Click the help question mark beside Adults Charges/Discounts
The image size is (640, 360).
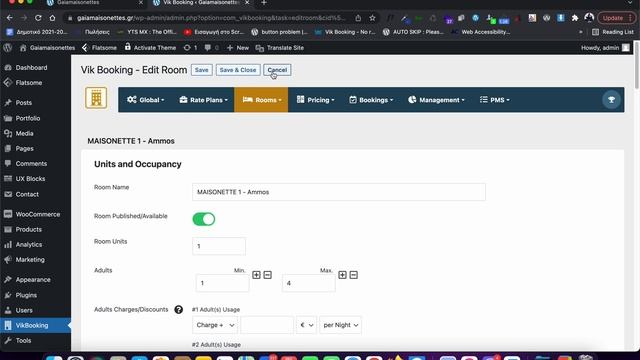[178, 309]
